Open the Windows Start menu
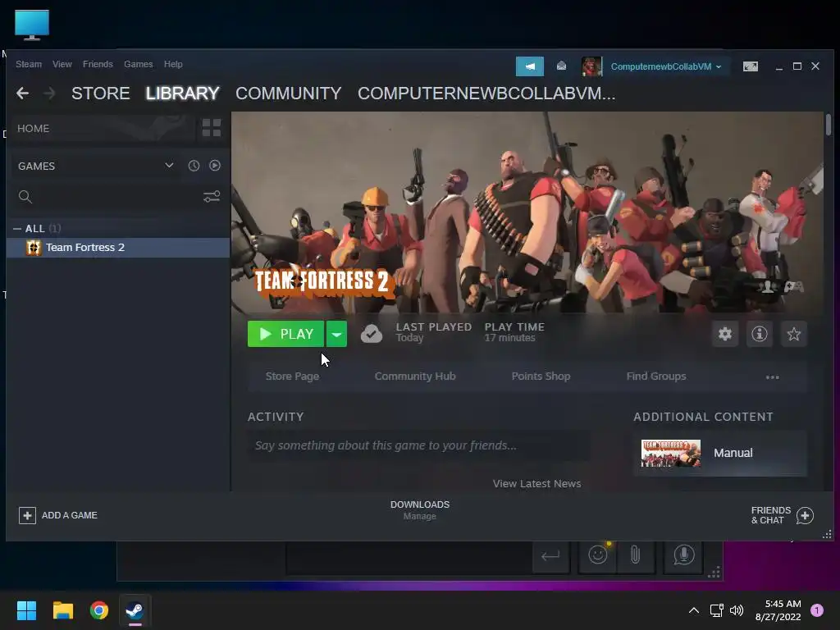The height and width of the screenshot is (630, 840). click(26, 610)
